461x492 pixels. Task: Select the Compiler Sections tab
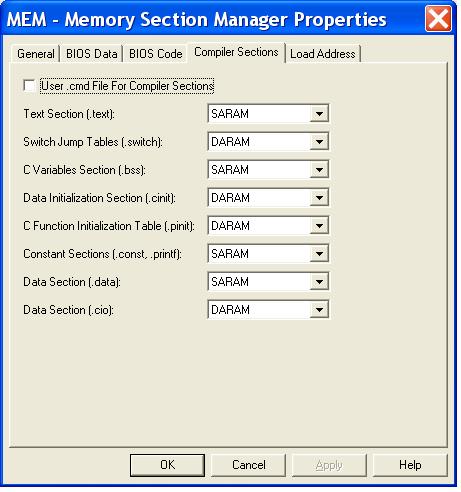[x=236, y=52]
